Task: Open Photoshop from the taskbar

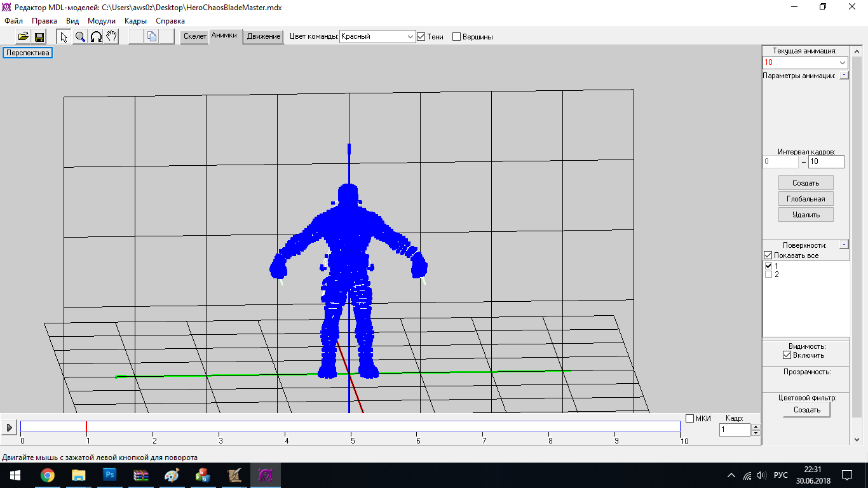Action: pyautogui.click(x=109, y=475)
